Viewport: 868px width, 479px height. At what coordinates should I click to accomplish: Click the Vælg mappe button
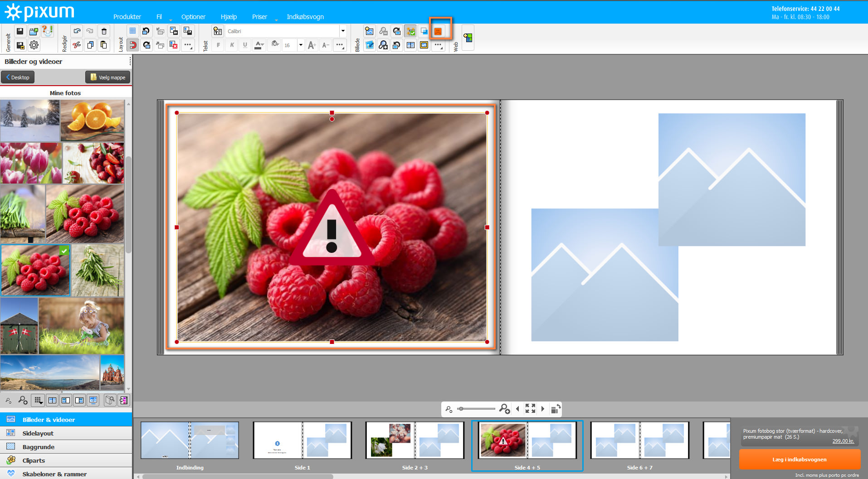(107, 77)
